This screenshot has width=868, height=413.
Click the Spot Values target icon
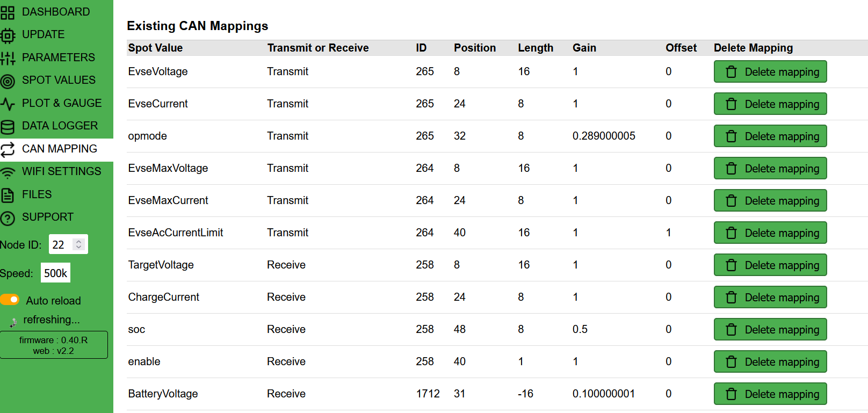[8, 81]
